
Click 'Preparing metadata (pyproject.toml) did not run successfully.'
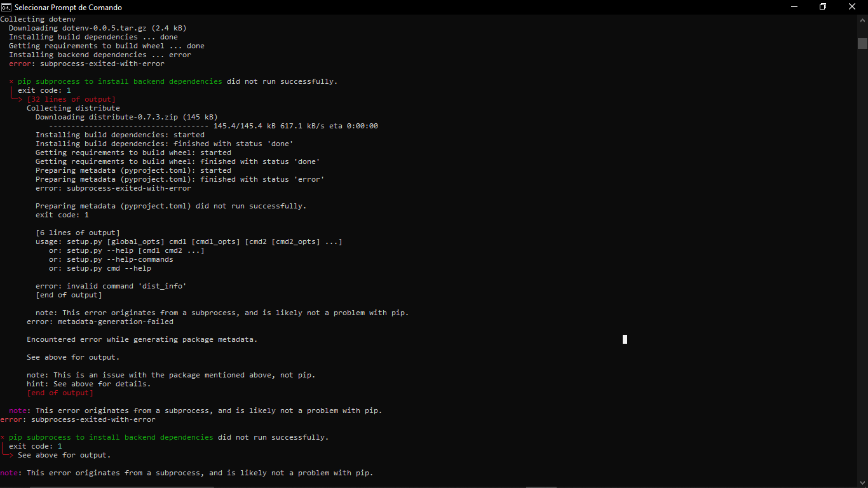[171, 206]
